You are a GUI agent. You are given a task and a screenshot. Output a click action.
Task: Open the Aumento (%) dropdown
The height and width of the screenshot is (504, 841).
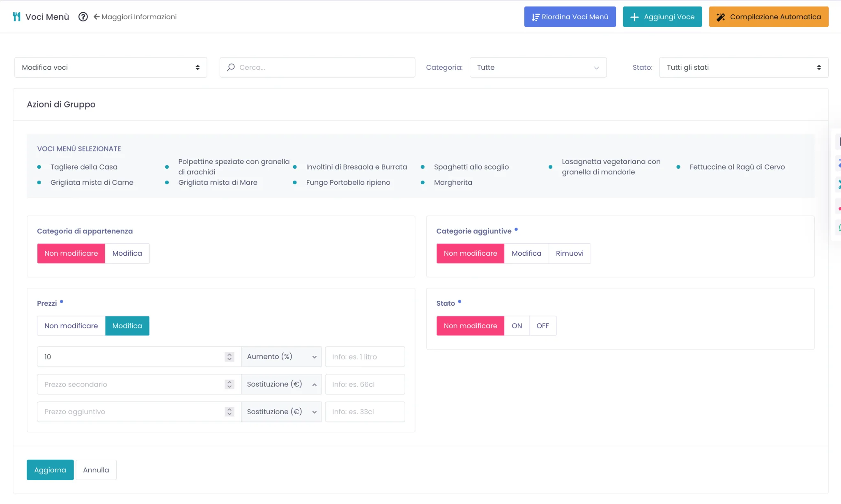tap(281, 357)
